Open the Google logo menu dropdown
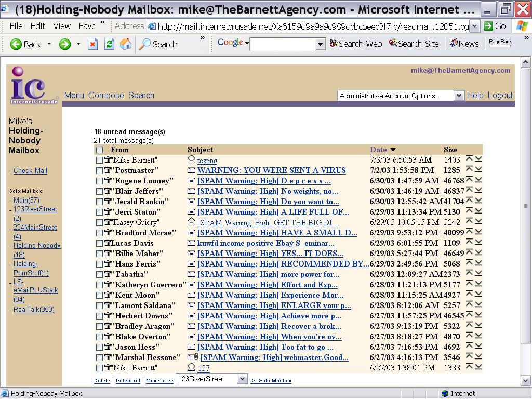 [247, 43]
